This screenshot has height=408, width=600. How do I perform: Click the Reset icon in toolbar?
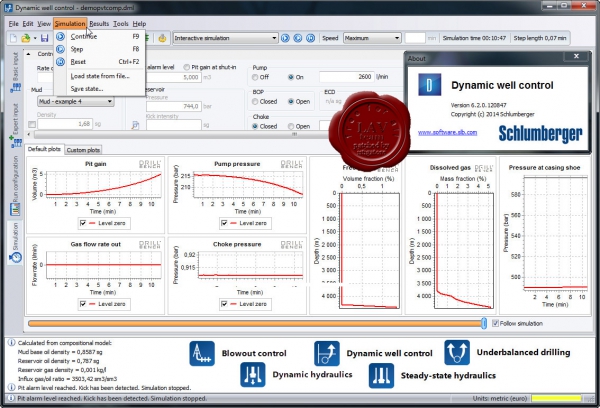(310, 38)
